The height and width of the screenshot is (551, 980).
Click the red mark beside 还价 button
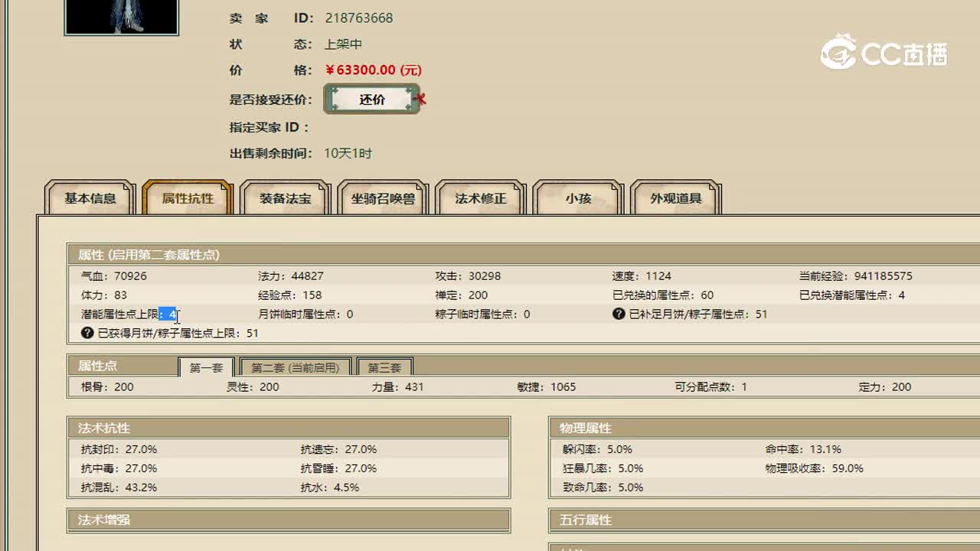[420, 99]
